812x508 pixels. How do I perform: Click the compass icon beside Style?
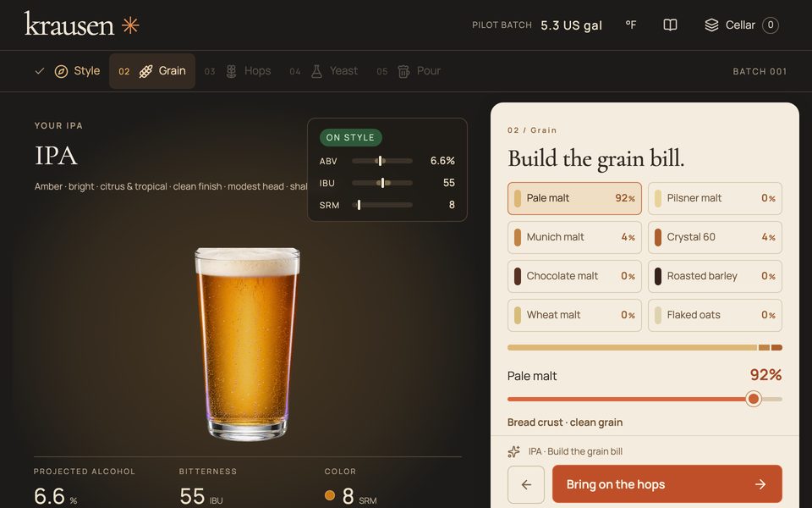(61, 71)
